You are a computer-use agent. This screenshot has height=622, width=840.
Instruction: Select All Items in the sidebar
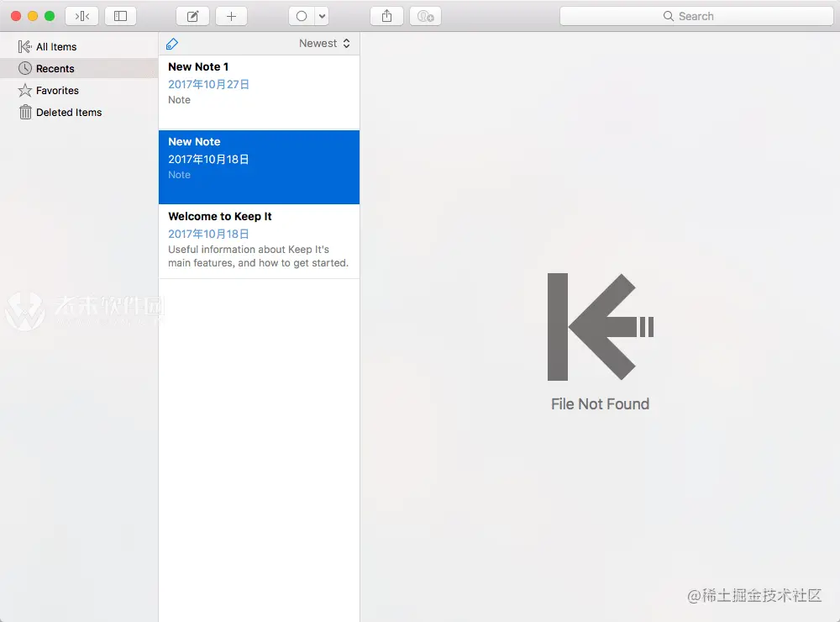point(79,47)
